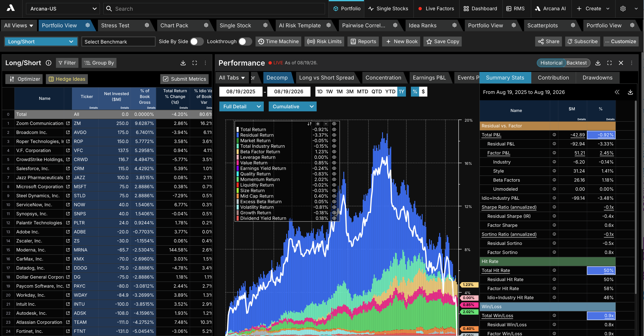Open settings gear in top bar
Screen dimensions: 644x336
[623, 8]
